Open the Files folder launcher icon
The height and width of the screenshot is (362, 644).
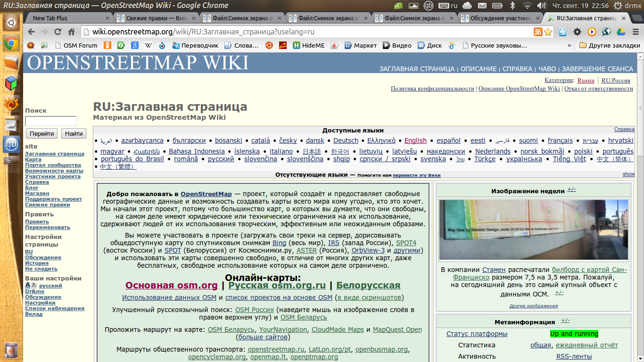coord(11,63)
